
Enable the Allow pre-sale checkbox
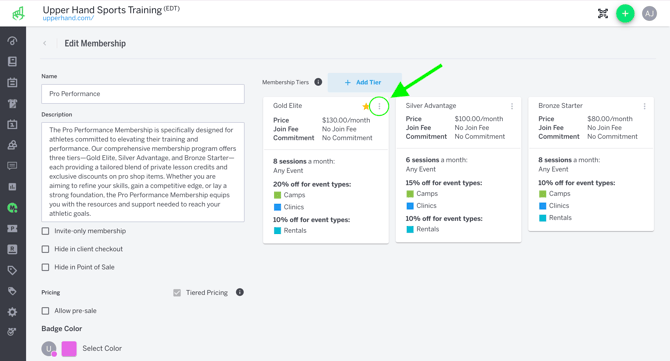[45, 311]
